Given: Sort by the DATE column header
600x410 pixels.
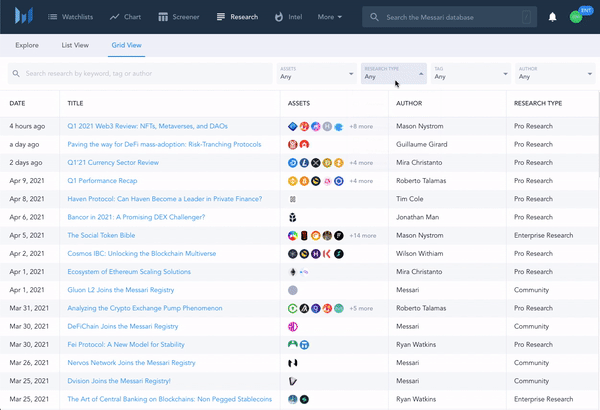Looking at the screenshot, I should [17, 103].
